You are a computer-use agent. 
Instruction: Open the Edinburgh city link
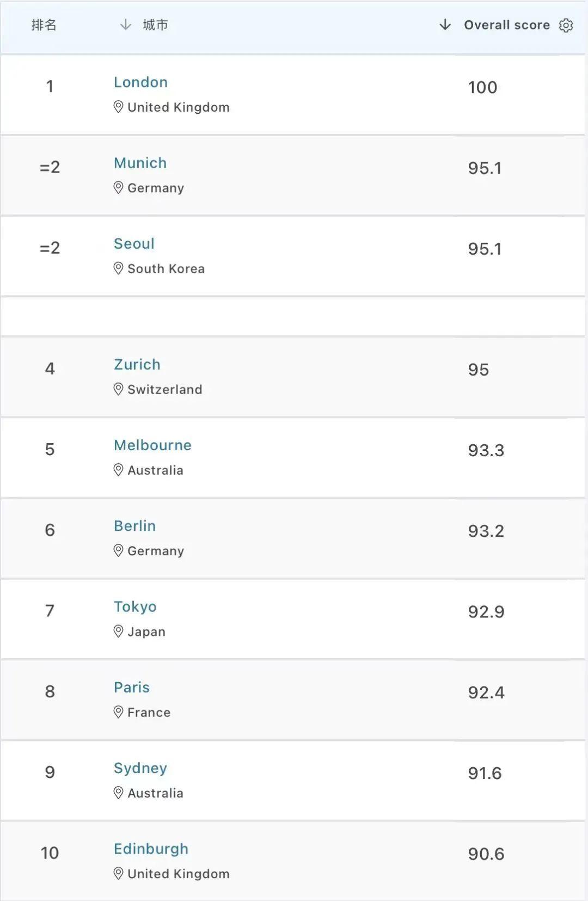[x=151, y=849]
